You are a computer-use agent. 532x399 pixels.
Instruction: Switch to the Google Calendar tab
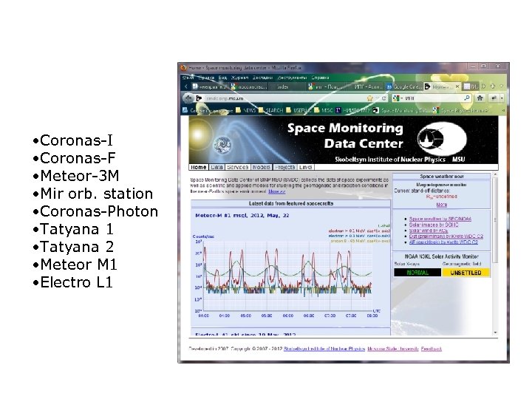click(404, 87)
